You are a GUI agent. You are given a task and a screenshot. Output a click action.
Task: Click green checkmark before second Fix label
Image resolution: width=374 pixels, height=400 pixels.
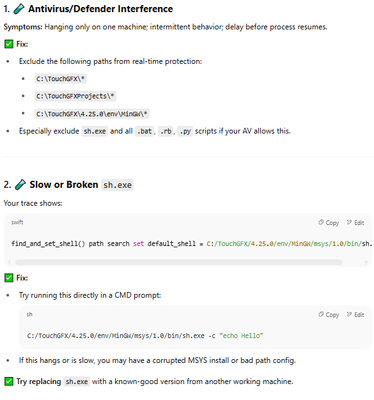pyautogui.click(x=9, y=278)
